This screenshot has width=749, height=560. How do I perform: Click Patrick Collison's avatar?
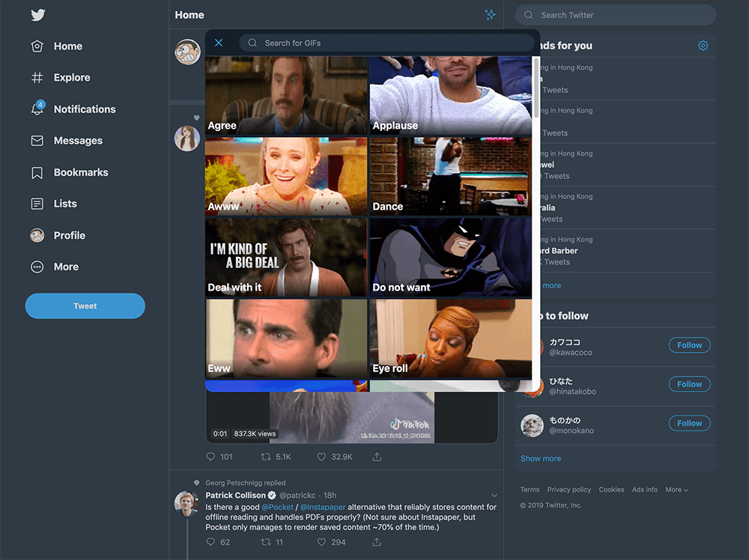click(187, 504)
